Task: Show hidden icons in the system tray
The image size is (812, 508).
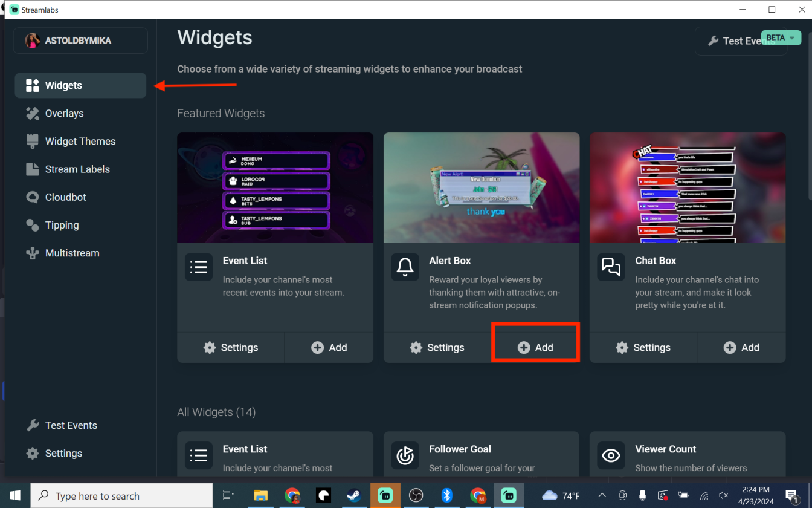Action: 602,495
